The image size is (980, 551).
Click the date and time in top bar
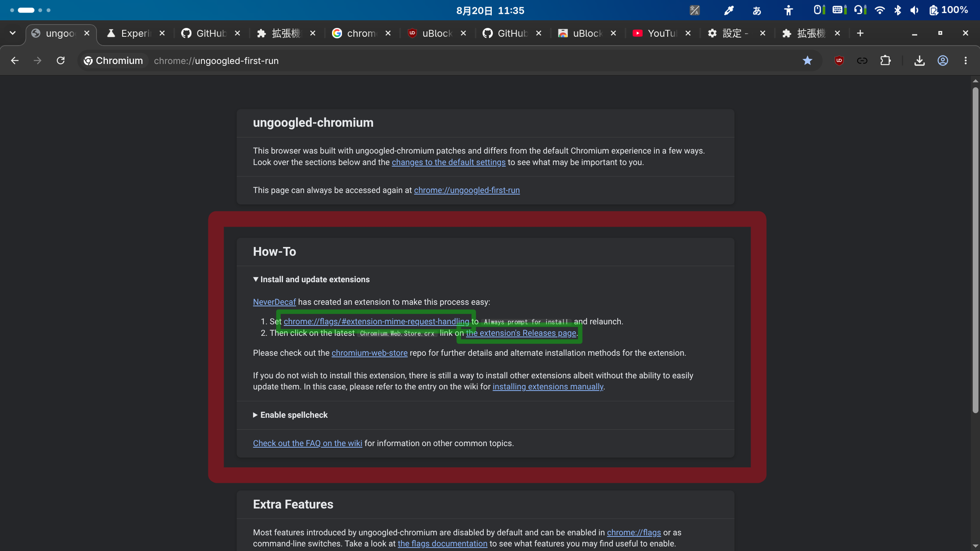pyautogui.click(x=490, y=10)
